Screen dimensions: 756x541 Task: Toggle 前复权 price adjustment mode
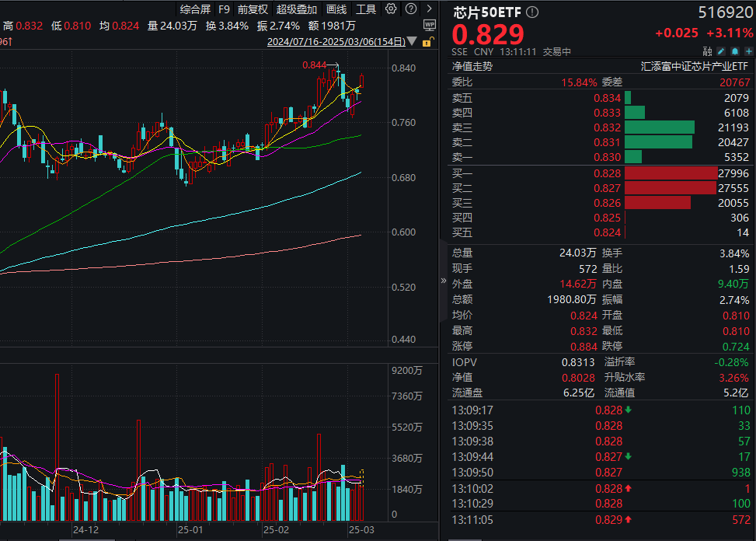click(252, 9)
